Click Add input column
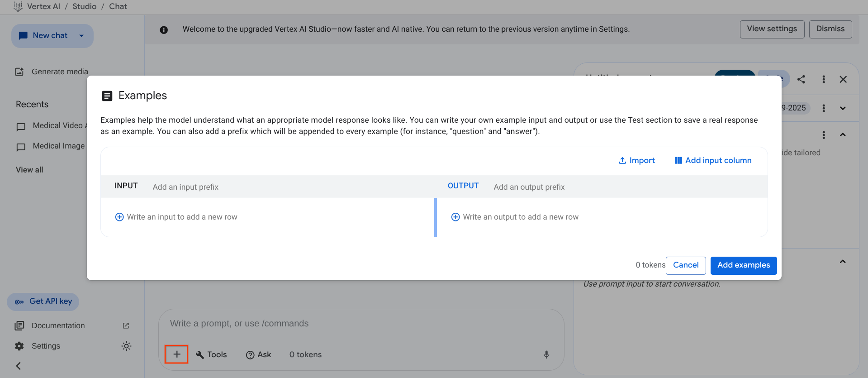 713,160
